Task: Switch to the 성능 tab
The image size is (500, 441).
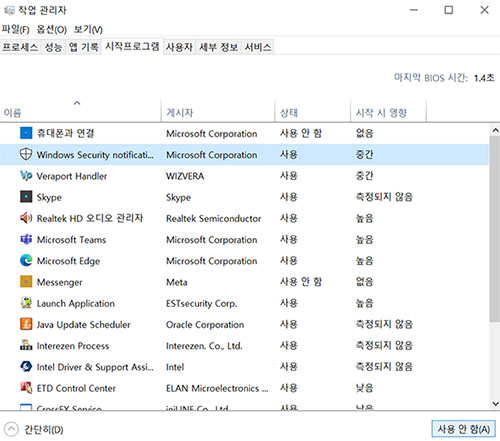Action: click(53, 47)
